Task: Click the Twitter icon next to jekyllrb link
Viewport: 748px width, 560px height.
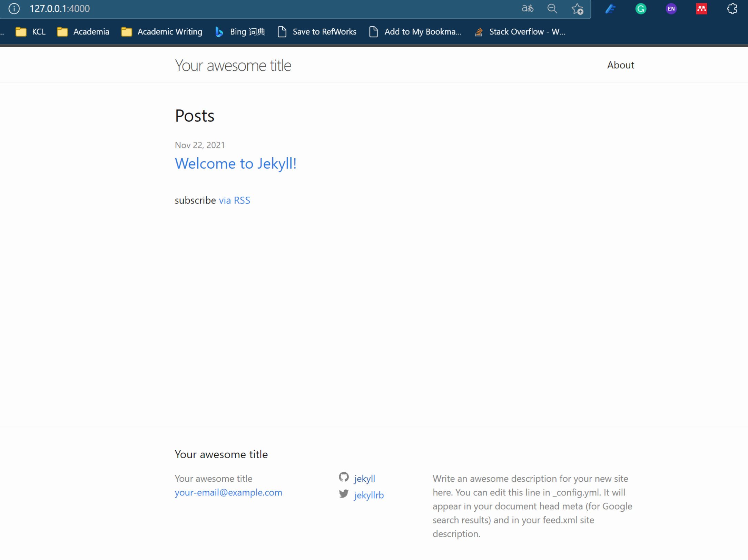Action: pos(343,494)
